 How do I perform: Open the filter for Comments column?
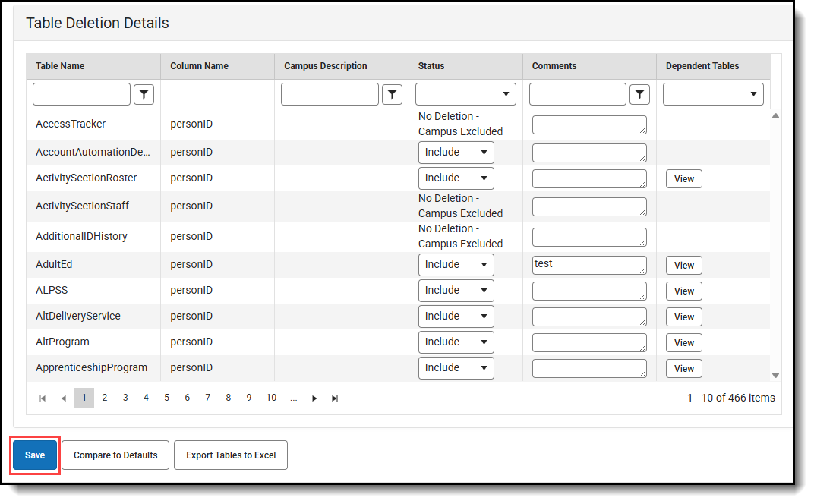[639, 94]
